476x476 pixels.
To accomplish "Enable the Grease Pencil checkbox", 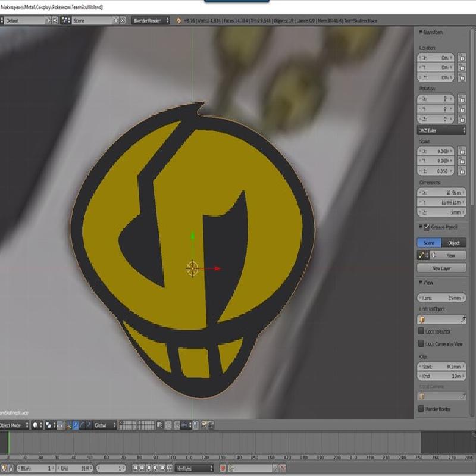I will click(x=427, y=227).
